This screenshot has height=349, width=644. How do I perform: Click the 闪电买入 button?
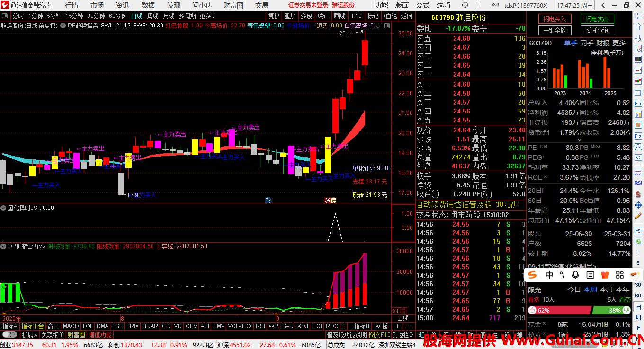[555, 19]
